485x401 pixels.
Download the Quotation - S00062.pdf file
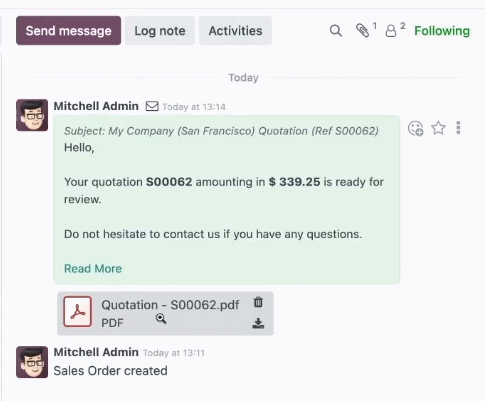coord(258,323)
